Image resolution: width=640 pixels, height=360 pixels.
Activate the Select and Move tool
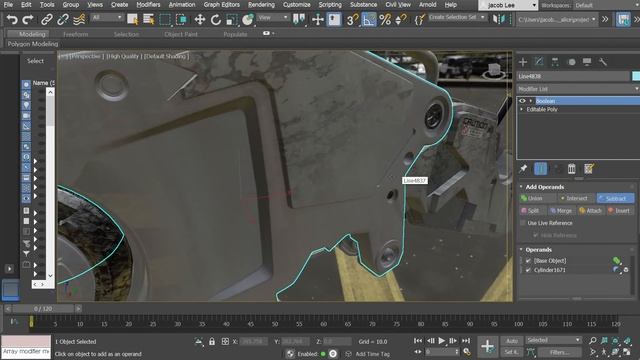pyautogui.click(x=200, y=19)
